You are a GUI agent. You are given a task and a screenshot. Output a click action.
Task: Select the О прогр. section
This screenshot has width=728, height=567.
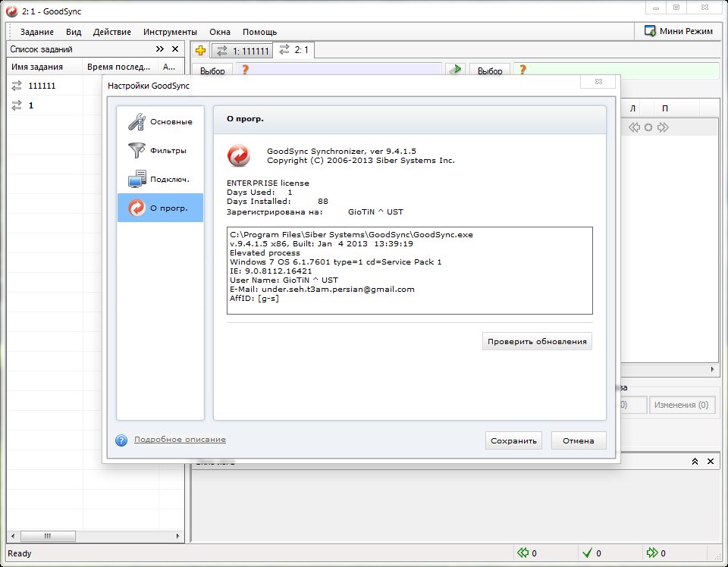coord(160,208)
